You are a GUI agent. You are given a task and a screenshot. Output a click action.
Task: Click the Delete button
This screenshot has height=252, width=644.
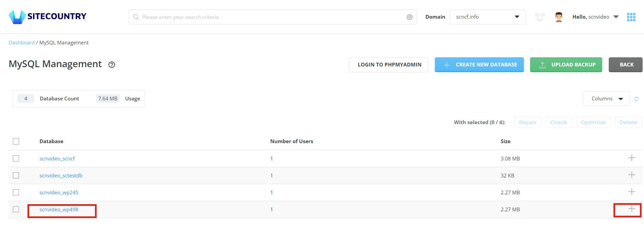628,122
